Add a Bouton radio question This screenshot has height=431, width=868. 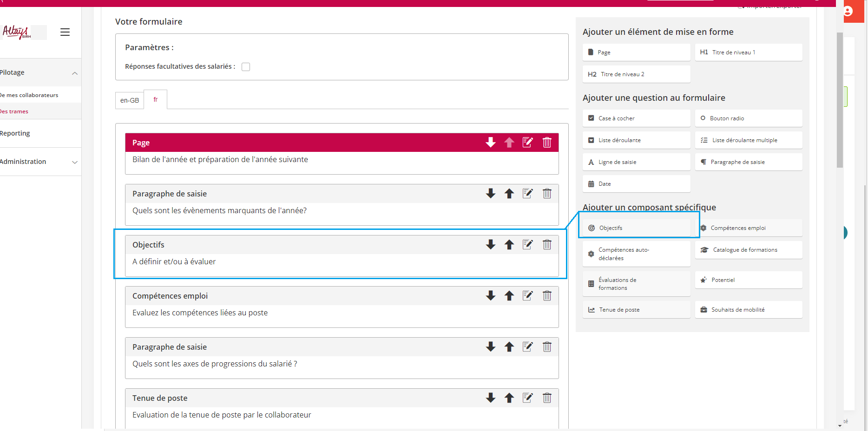tap(748, 118)
